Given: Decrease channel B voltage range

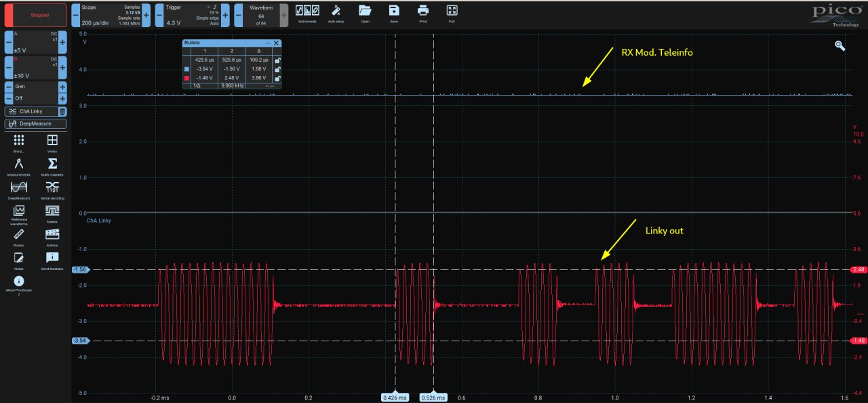Looking at the screenshot, I should coord(9,68).
